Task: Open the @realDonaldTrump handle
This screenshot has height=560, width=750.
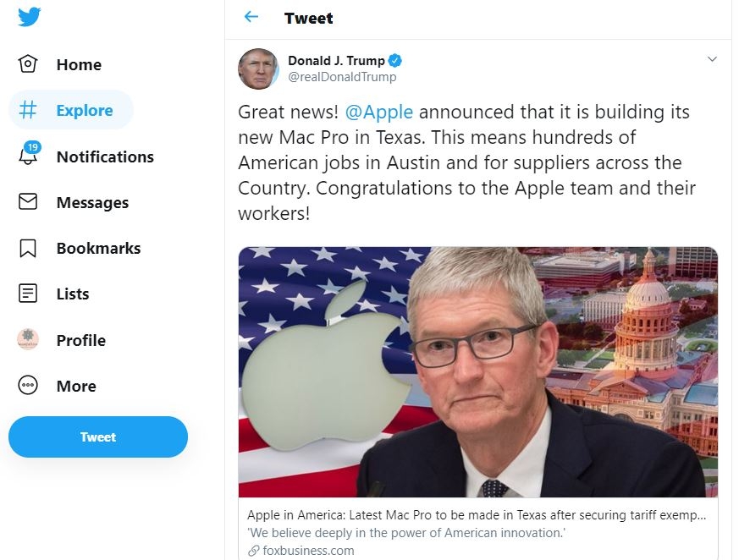Action: [x=342, y=77]
